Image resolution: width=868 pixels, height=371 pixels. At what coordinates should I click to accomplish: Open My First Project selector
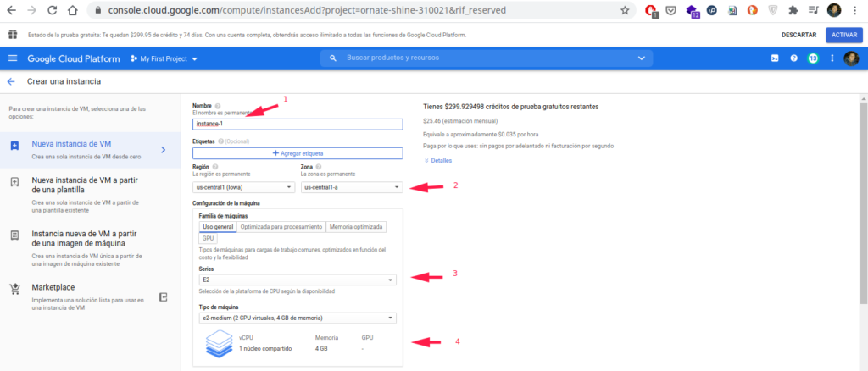point(164,58)
